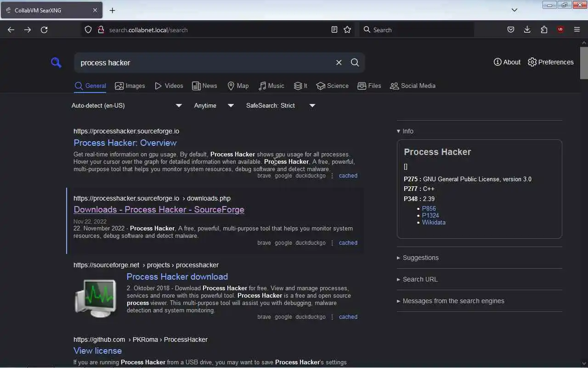The width and height of the screenshot is (588, 368).
Task: Click the connection security padlock icon
Action: coord(101,30)
